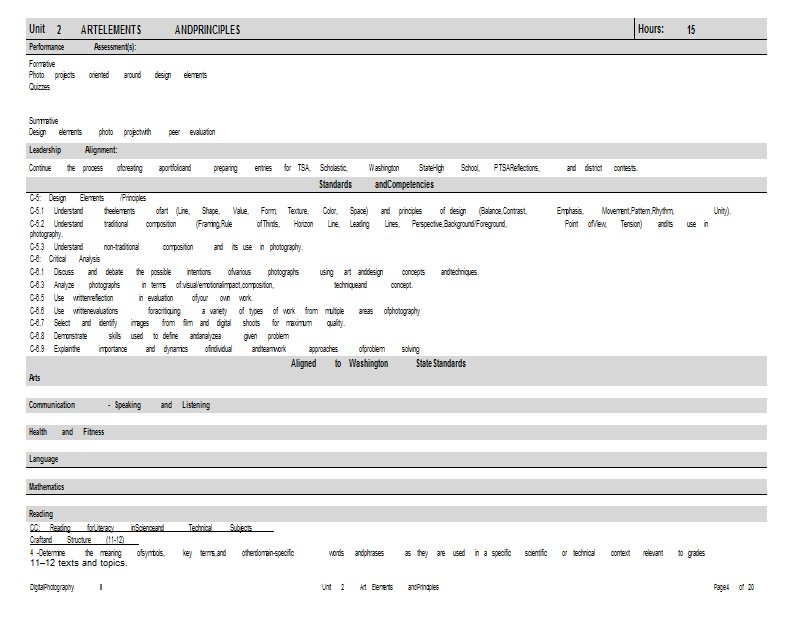Select the "Health and Fitness" row
800x618 pixels.
tap(396, 432)
